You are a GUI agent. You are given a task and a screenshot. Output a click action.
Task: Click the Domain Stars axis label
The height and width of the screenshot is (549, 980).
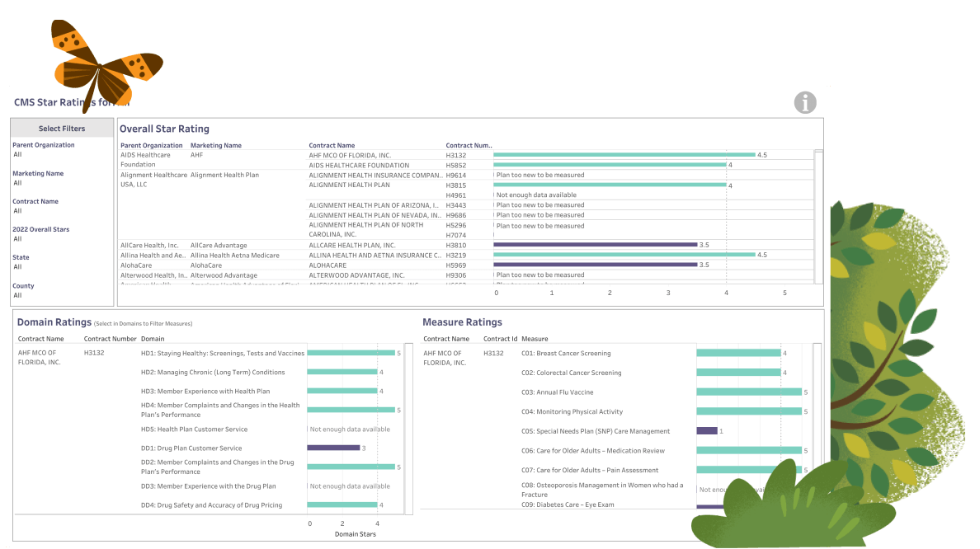pos(355,534)
